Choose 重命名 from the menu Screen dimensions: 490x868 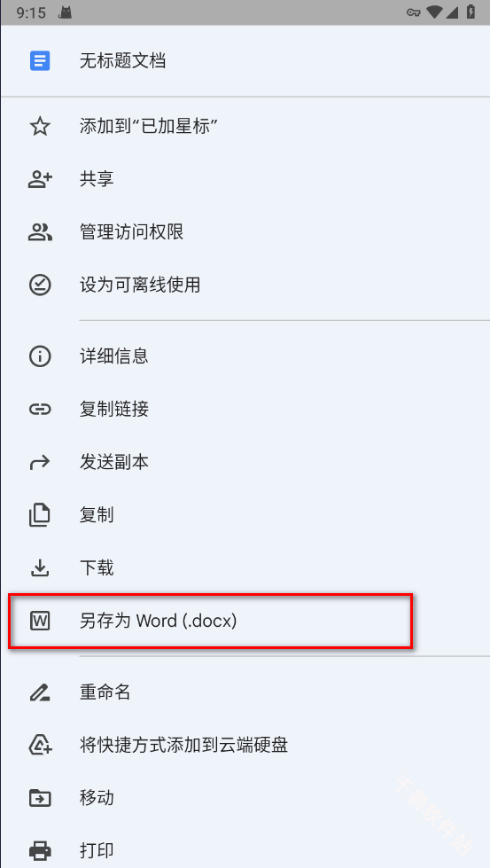[245, 692]
